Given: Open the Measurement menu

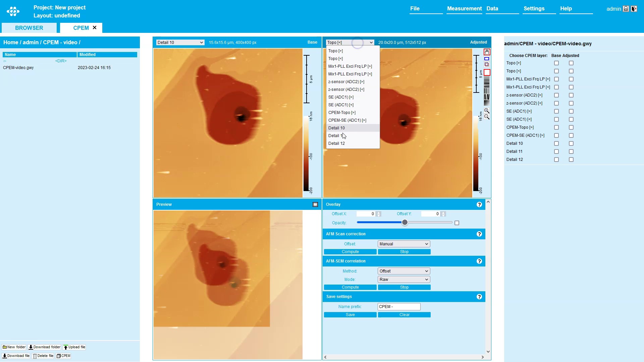Looking at the screenshot, I should (x=464, y=9).
